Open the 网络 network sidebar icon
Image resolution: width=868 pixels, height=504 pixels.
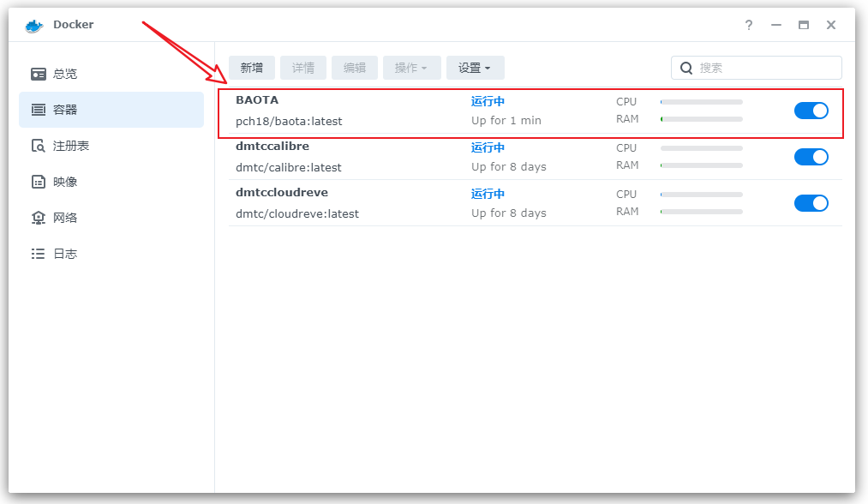point(39,218)
